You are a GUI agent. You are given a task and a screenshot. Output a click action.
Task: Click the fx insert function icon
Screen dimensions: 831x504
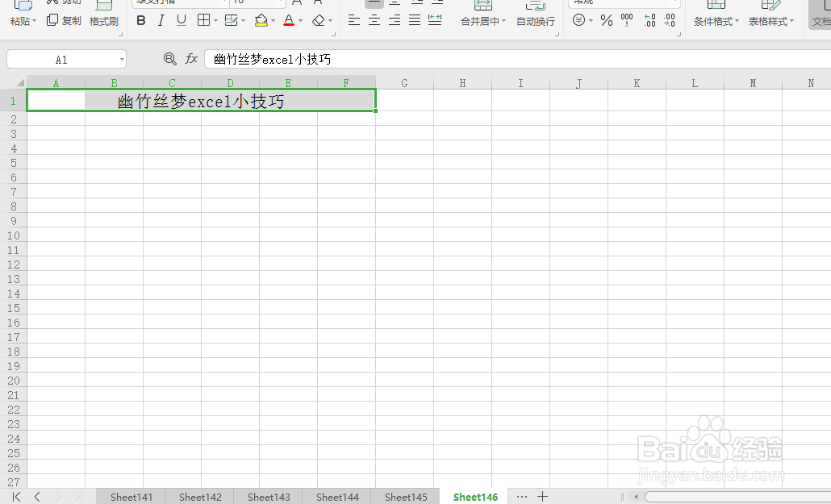point(191,59)
